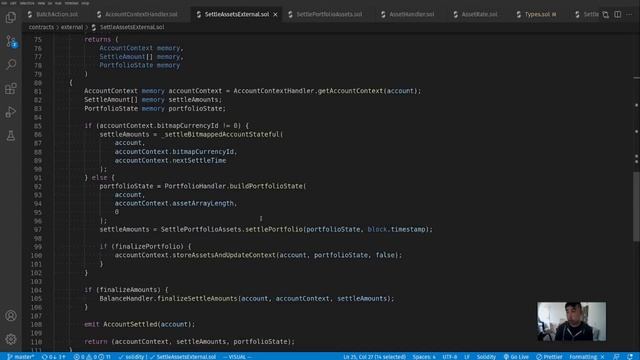The height and width of the screenshot is (360, 640).
Task: Change end of line via LF
Action: click(467, 356)
